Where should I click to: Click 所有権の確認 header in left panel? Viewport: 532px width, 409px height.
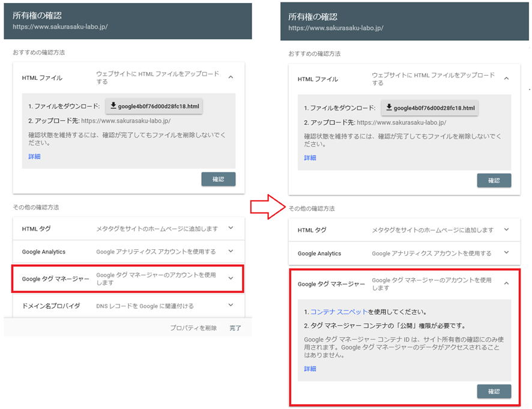pyautogui.click(x=37, y=16)
